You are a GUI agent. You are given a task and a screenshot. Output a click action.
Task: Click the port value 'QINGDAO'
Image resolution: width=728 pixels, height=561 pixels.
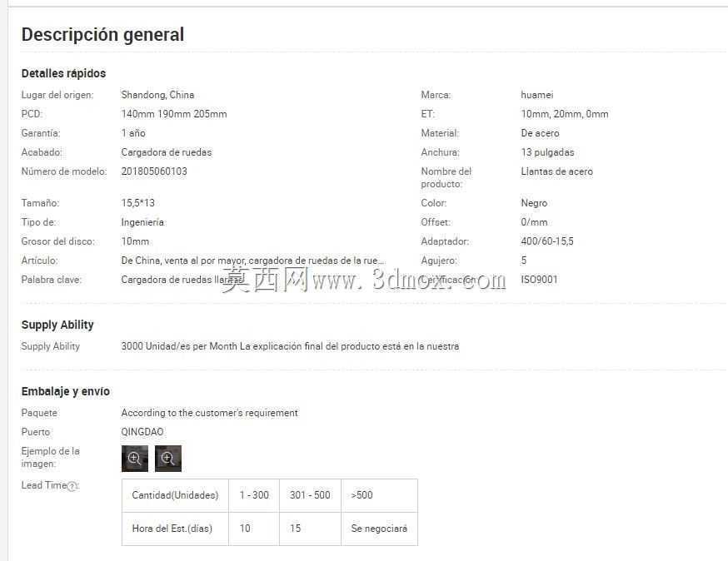pyautogui.click(x=142, y=432)
